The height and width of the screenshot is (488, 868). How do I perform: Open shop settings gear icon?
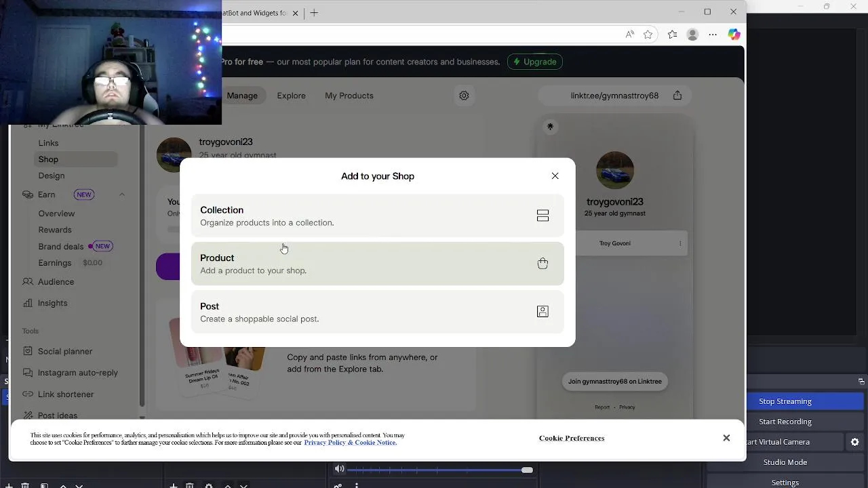(464, 96)
